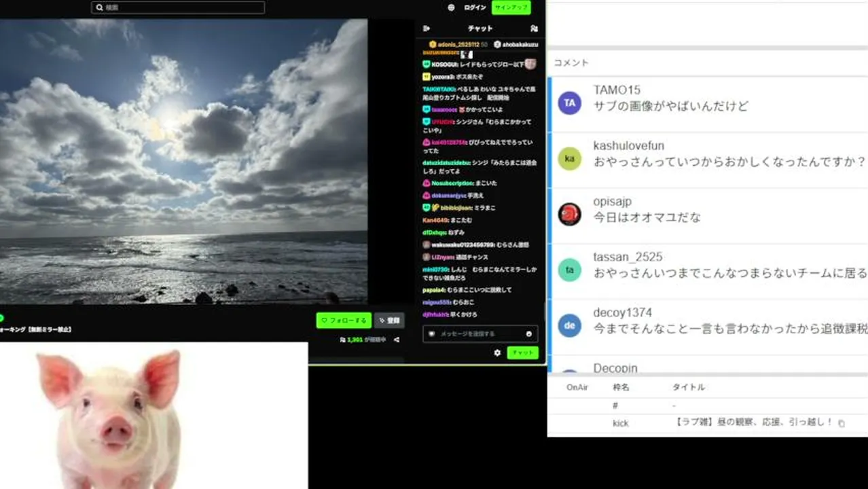Click the green サインアップ sign-up button

click(511, 7)
